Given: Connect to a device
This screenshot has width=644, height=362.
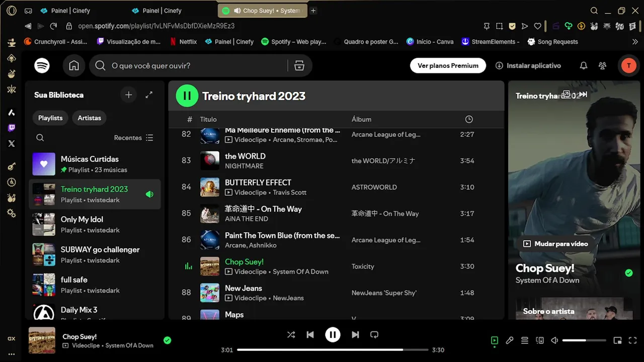Looking at the screenshot, I should click(x=540, y=340).
